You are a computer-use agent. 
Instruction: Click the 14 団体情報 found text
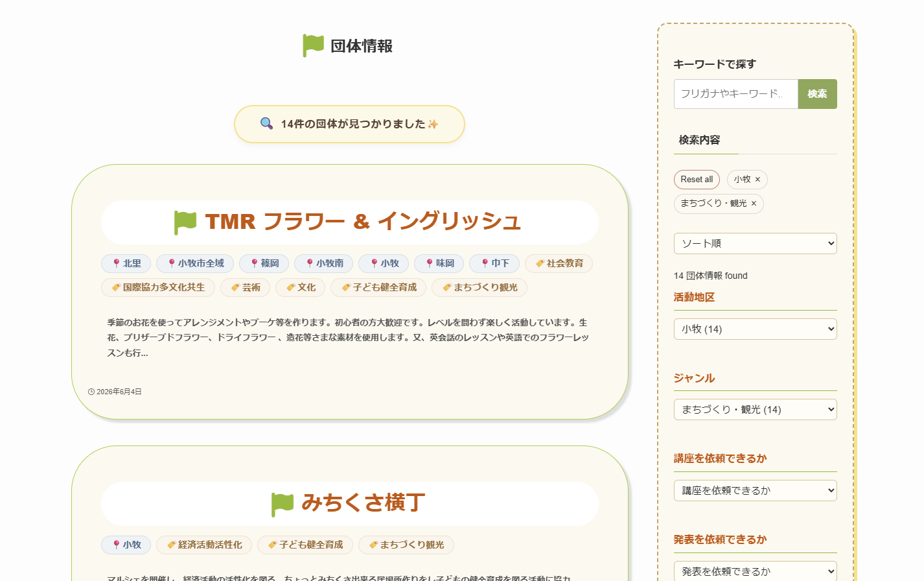(x=711, y=276)
